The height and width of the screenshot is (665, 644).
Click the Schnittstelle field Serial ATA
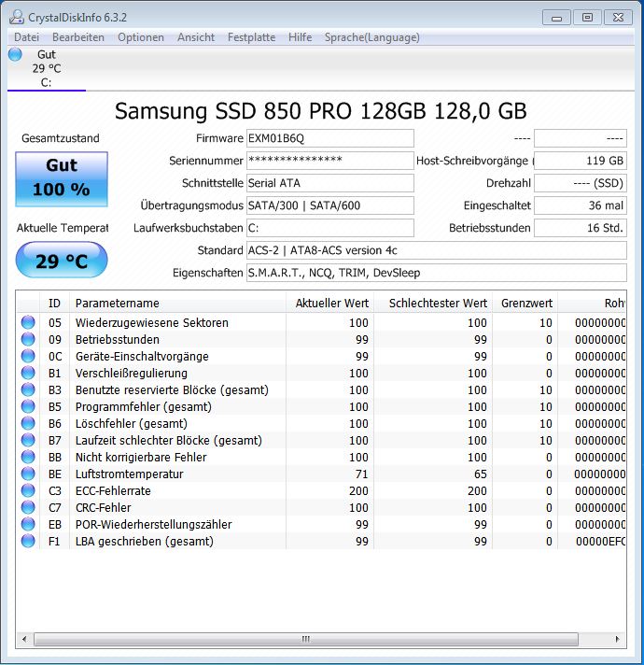point(330,183)
